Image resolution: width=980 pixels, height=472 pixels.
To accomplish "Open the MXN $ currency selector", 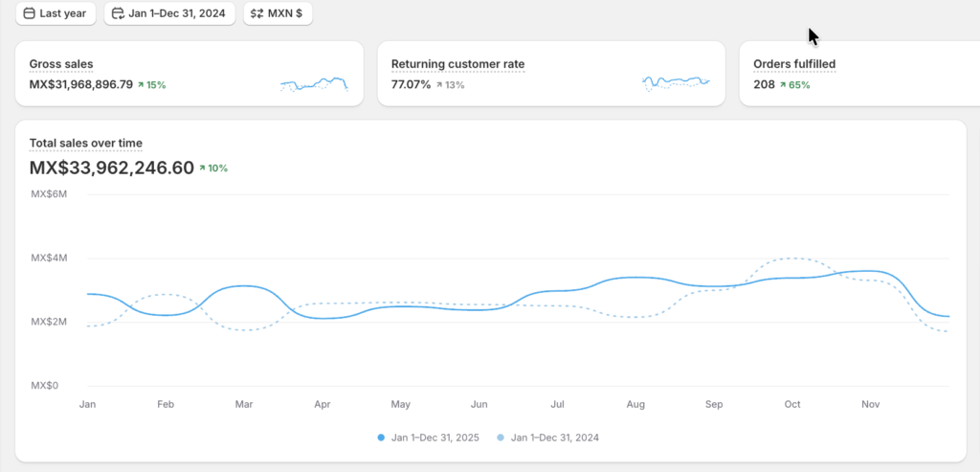I will pyautogui.click(x=278, y=14).
